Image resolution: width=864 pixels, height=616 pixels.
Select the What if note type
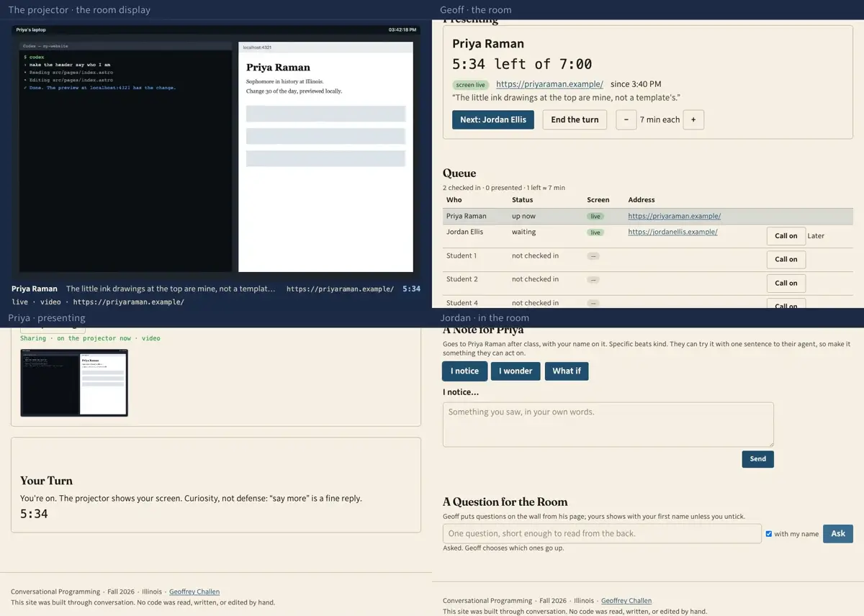click(x=567, y=371)
